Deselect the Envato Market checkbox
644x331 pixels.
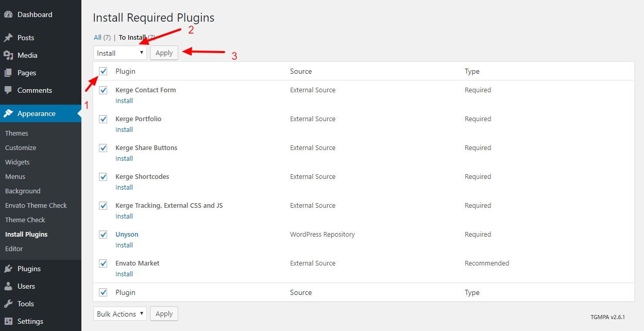point(103,263)
